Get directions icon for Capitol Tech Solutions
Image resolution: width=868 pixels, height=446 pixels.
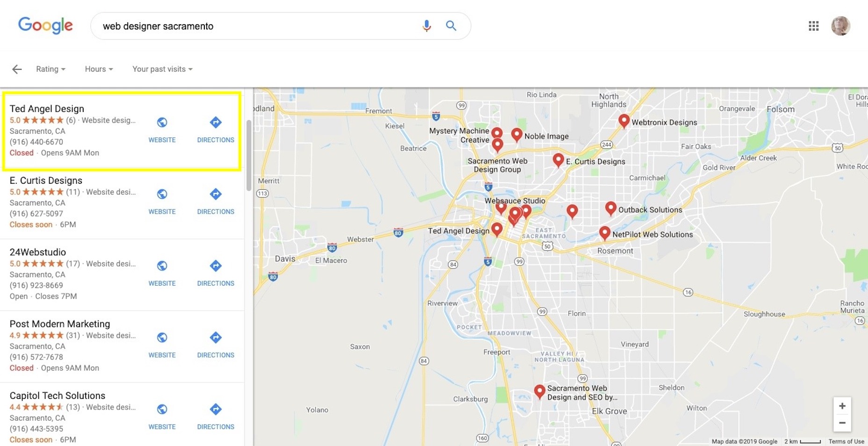[x=216, y=410]
